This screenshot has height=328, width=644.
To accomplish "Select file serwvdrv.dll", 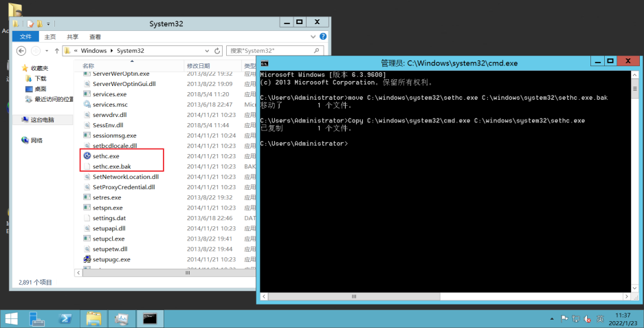I will point(110,115).
